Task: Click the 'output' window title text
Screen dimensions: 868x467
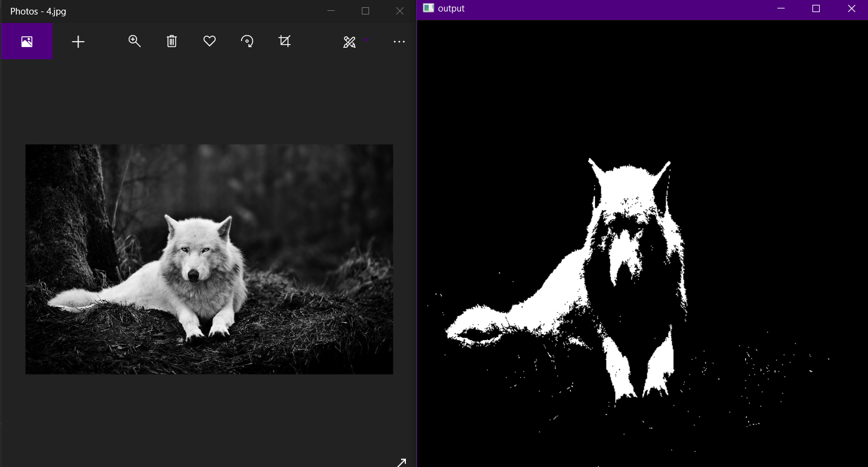Action: 451,8
